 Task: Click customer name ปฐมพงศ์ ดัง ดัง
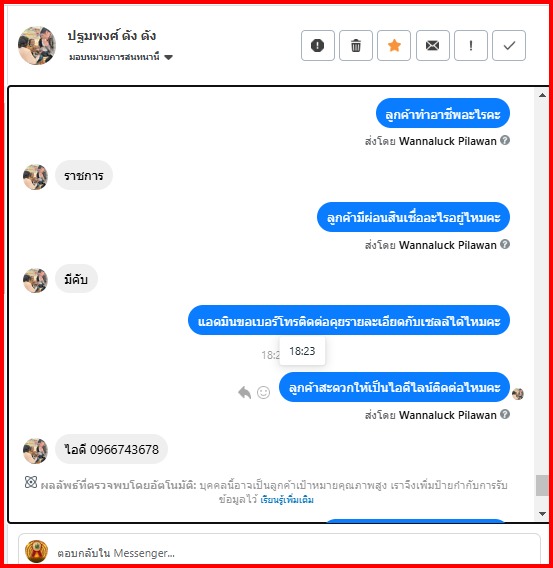[x=112, y=36]
